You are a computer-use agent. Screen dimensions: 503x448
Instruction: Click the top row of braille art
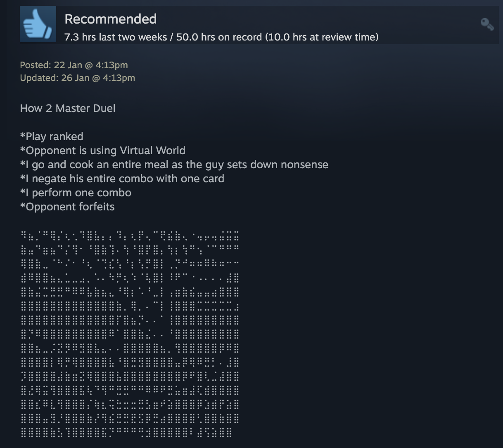point(130,236)
